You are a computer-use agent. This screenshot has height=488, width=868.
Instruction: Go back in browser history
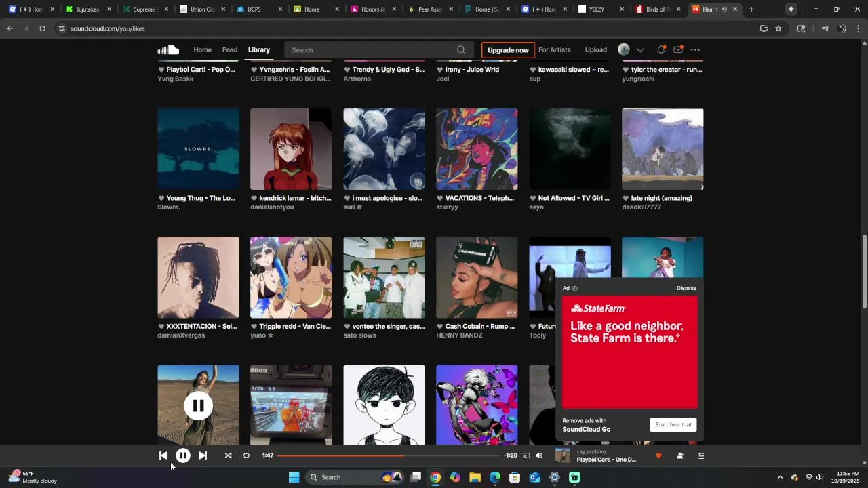click(9, 28)
